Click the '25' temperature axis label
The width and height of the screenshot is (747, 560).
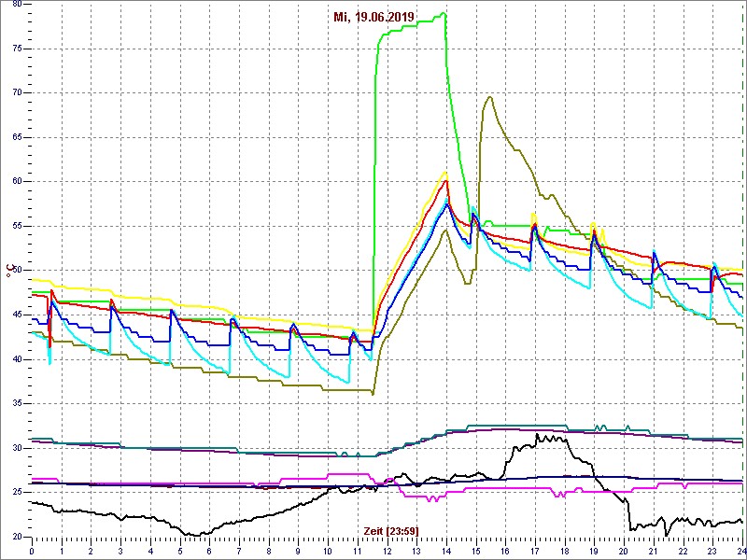(18, 493)
